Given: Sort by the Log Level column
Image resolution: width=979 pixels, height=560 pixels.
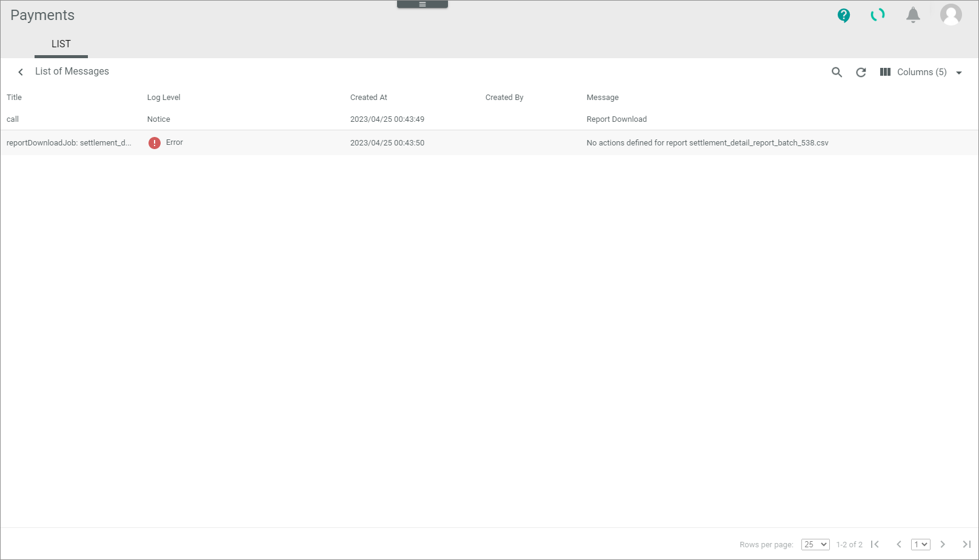Looking at the screenshot, I should (x=164, y=98).
